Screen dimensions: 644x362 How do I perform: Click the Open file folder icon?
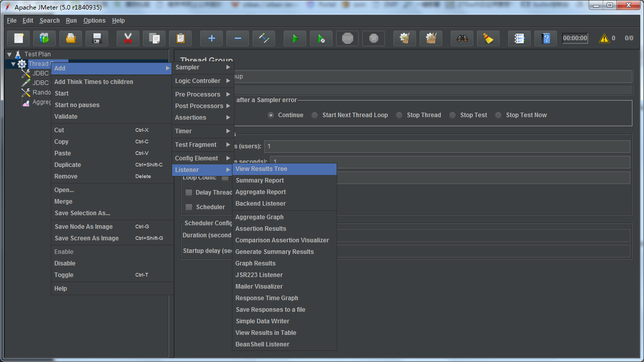pyautogui.click(x=71, y=38)
